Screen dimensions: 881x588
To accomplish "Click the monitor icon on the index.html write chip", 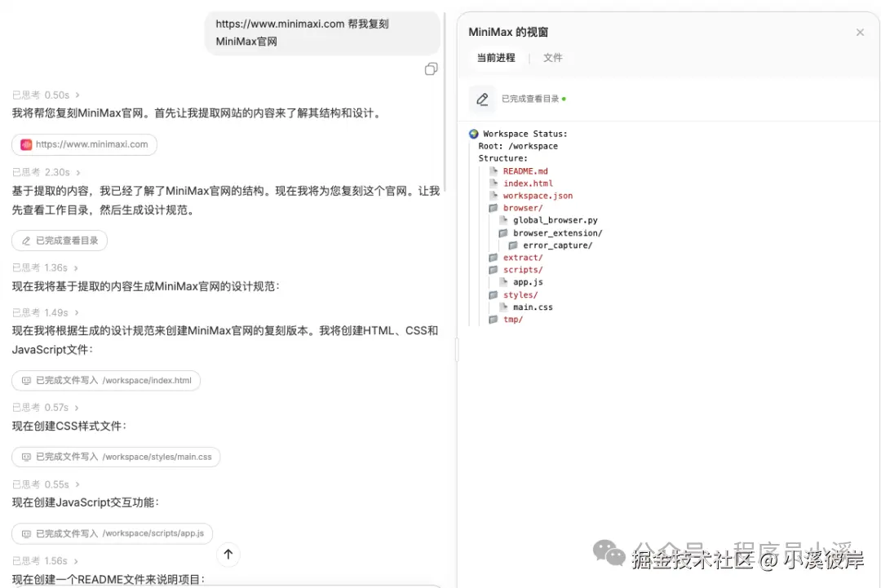I will (x=26, y=380).
